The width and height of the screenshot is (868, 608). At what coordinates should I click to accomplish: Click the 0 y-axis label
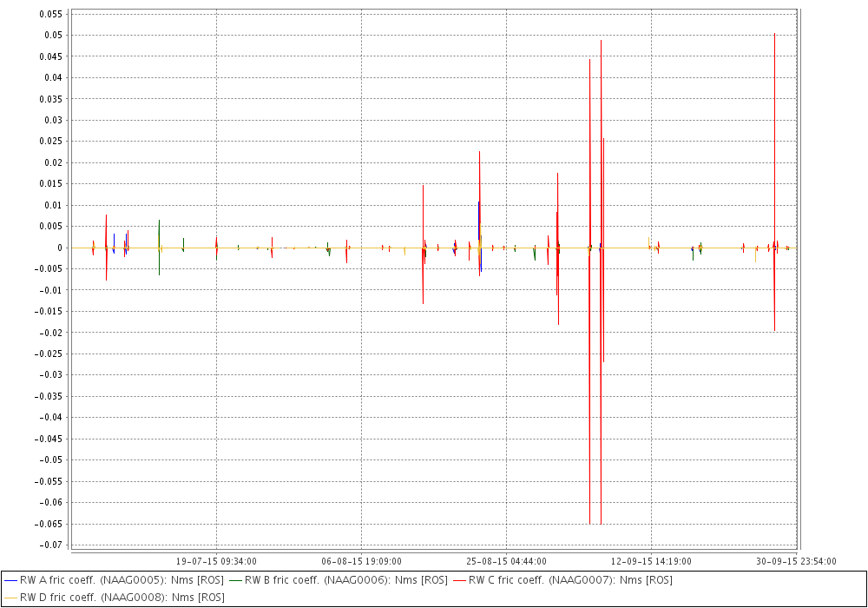[60, 248]
